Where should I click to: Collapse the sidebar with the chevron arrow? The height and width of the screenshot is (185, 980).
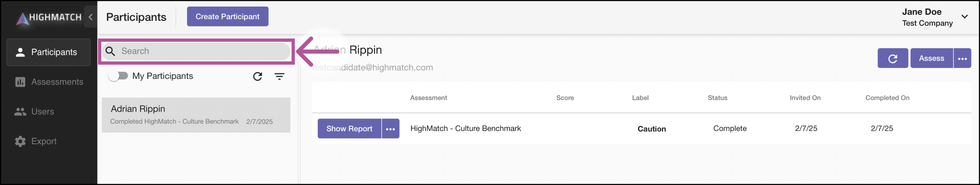(91, 17)
